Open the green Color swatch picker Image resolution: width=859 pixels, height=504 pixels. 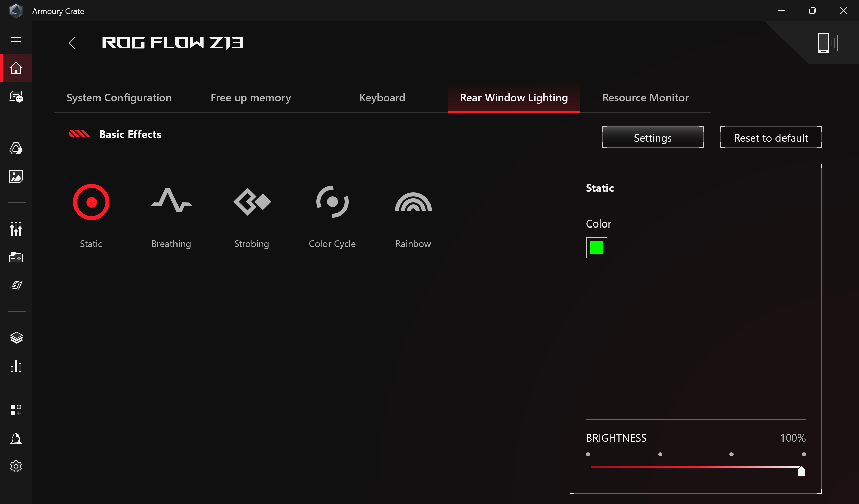(597, 248)
